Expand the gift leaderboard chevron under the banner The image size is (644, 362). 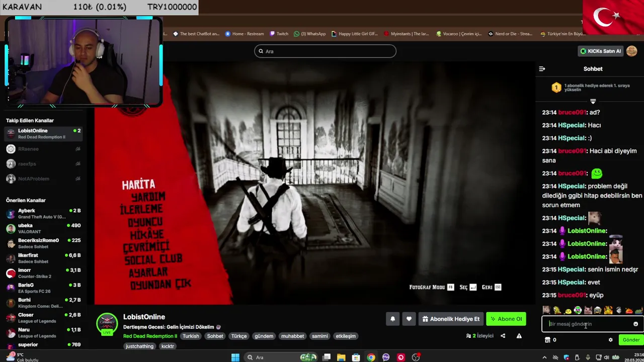[x=593, y=101]
